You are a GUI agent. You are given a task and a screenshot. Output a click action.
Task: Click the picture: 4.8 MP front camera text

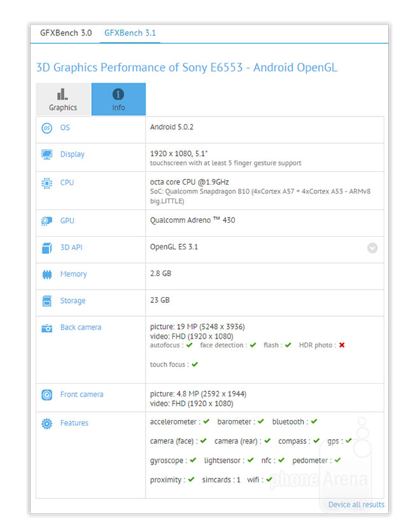198,394
